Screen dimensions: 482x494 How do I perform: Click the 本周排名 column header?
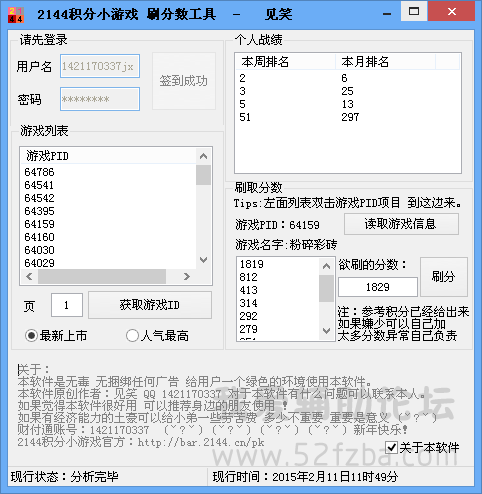tap(285, 62)
